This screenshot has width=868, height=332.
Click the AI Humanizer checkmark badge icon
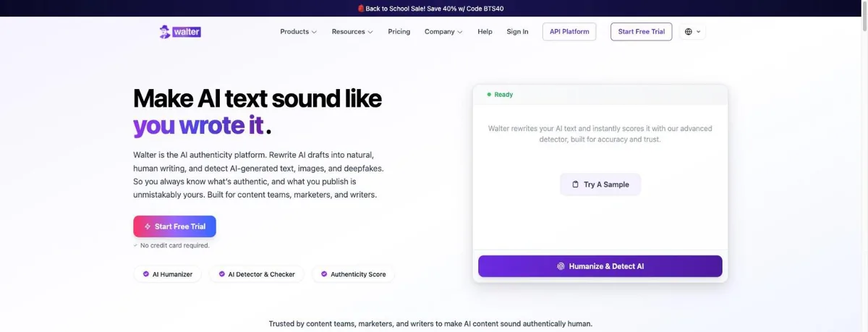[146, 274]
